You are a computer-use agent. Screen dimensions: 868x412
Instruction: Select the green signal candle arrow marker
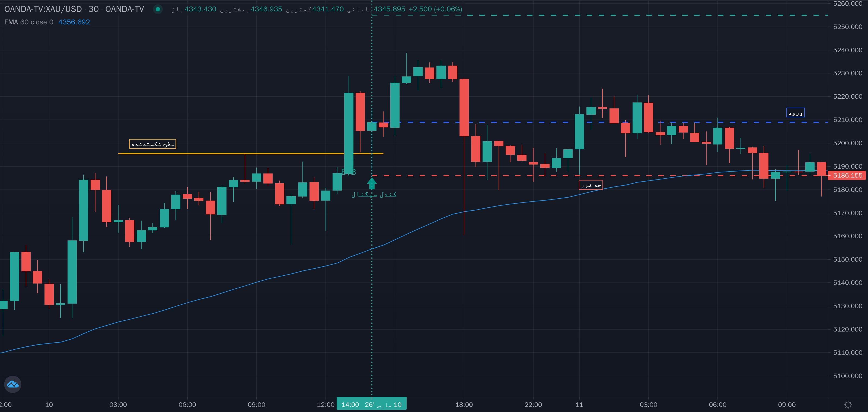click(372, 184)
